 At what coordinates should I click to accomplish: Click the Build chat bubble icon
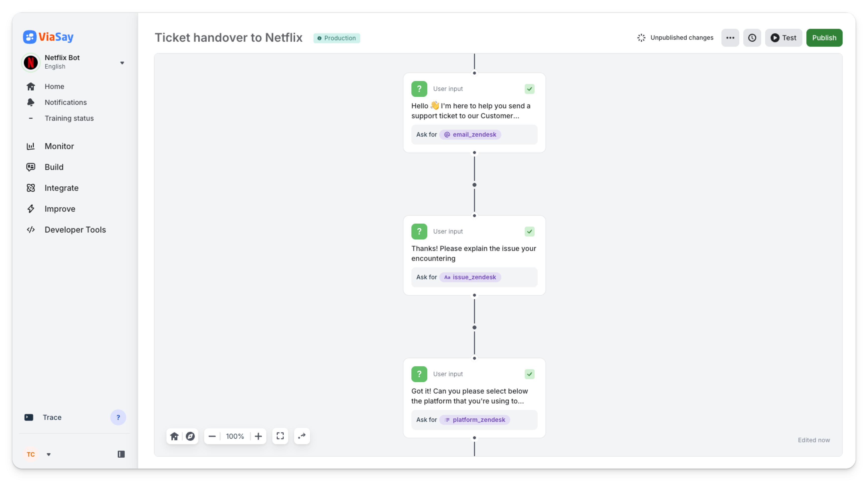31,167
